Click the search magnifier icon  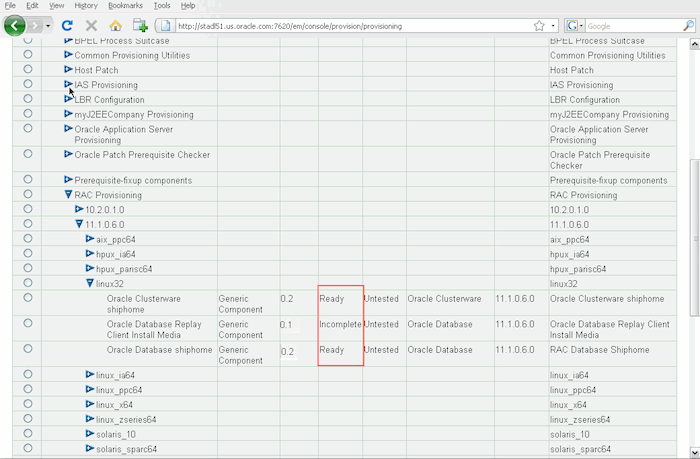point(688,26)
